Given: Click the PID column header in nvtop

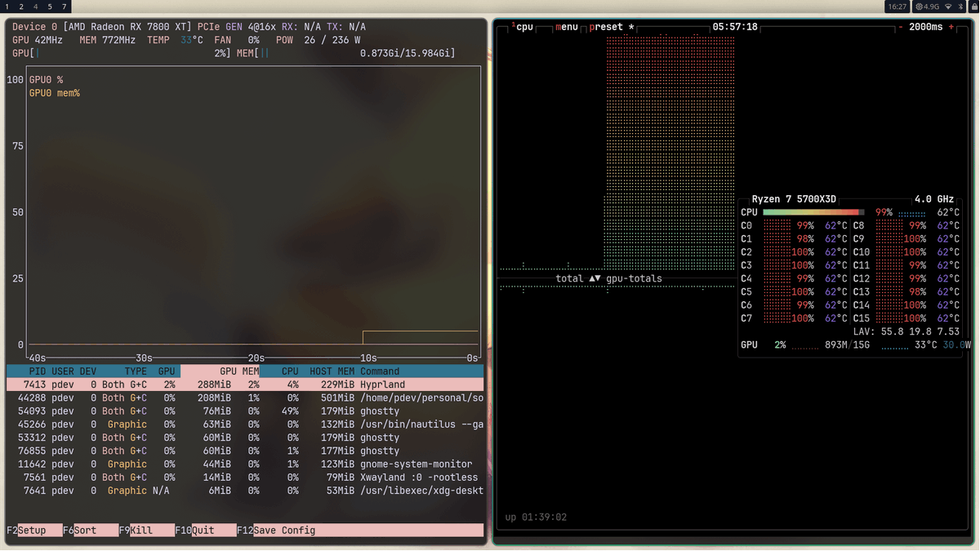Looking at the screenshot, I should 37,371.
